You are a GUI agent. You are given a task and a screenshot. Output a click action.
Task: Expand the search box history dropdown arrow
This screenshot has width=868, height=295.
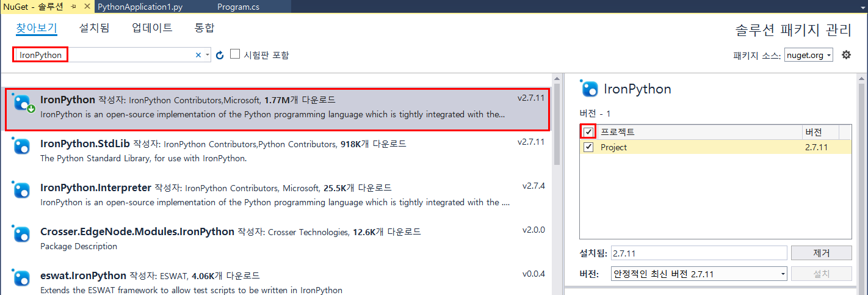click(208, 55)
